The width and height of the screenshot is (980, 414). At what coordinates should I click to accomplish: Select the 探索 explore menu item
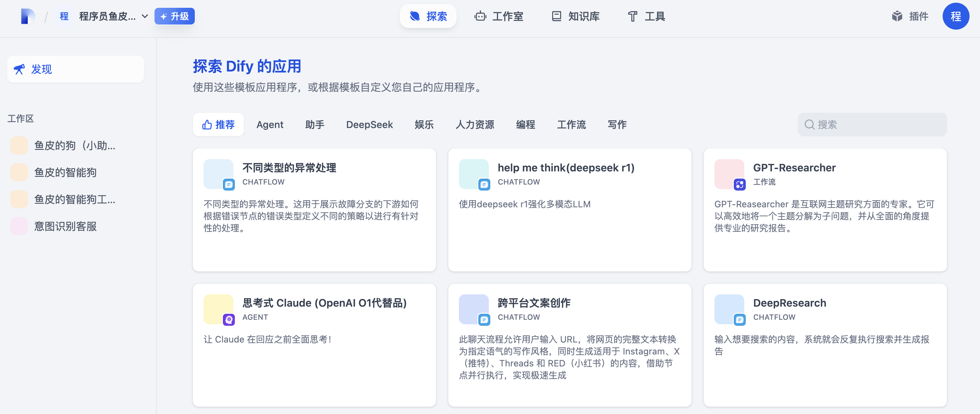click(428, 16)
